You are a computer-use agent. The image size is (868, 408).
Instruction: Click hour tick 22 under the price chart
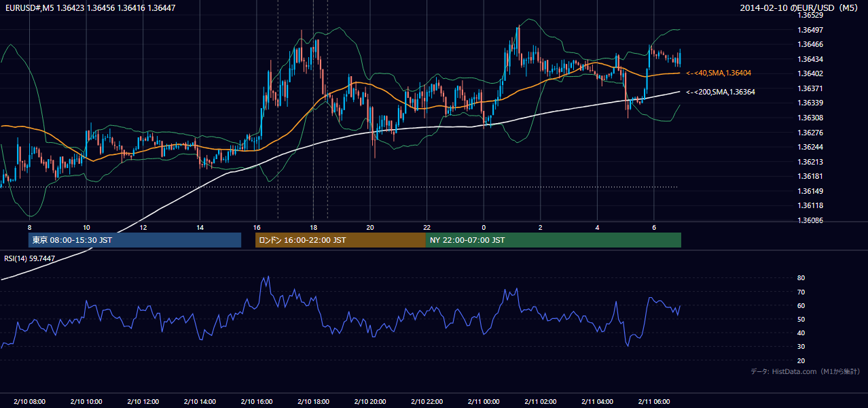coord(427,227)
